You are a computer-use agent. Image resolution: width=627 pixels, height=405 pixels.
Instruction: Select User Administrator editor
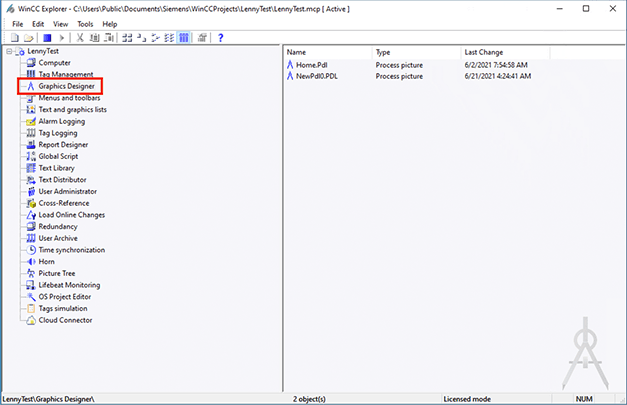pyautogui.click(x=68, y=192)
